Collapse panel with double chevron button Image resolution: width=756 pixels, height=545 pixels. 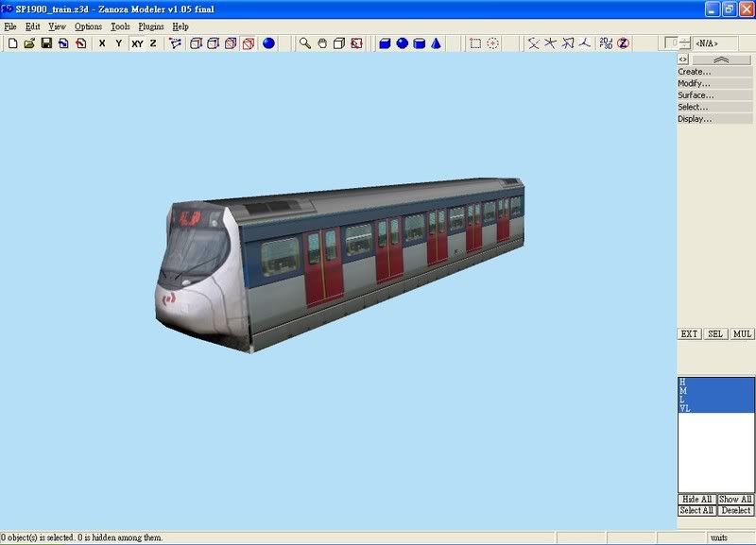(723, 60)
